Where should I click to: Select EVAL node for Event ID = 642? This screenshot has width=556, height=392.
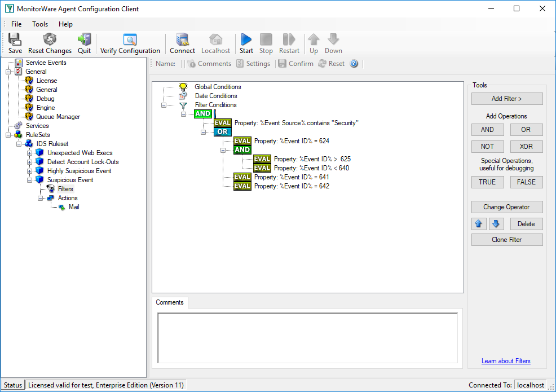242,186
